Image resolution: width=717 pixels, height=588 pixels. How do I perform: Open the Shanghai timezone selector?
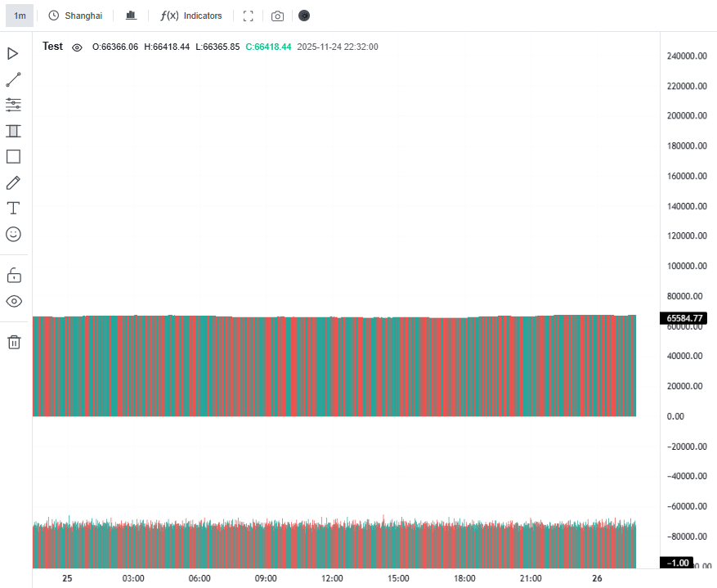tap(75, 16)
